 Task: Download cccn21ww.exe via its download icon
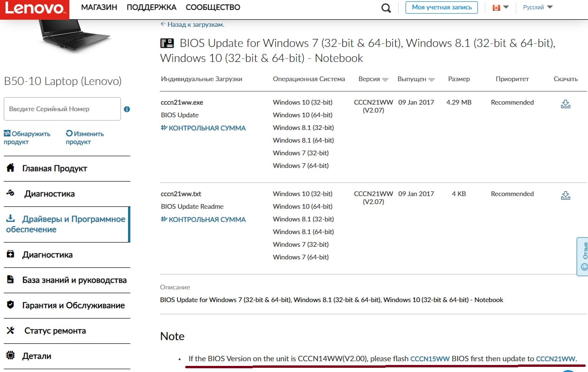coord(565,104)
